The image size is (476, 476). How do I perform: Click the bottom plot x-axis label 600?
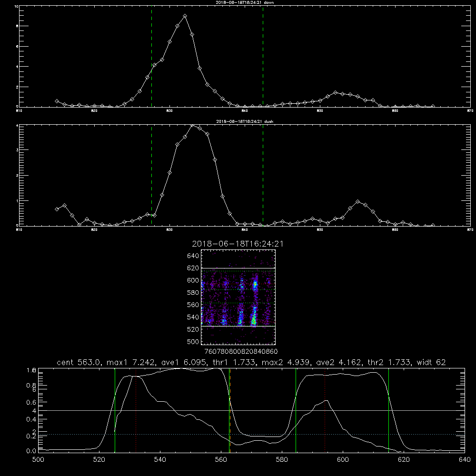coord(343,460)
